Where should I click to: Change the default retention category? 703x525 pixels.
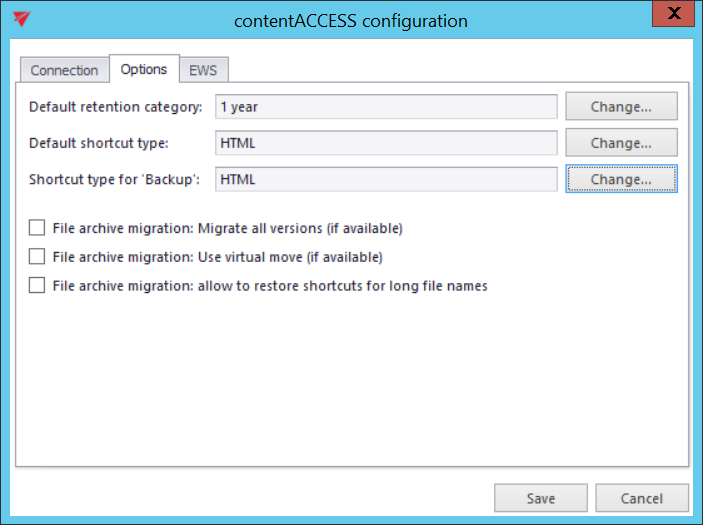pyautogui.click(x=621, y=107)
